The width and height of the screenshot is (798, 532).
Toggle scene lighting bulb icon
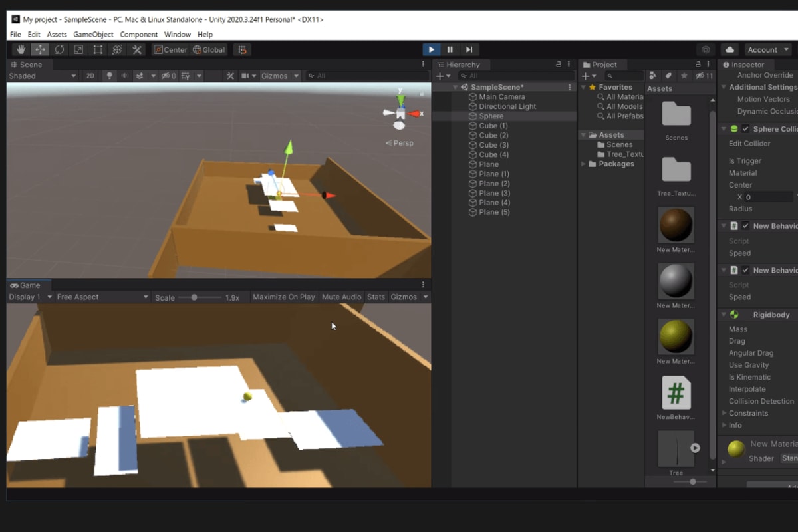click(110, 76)
